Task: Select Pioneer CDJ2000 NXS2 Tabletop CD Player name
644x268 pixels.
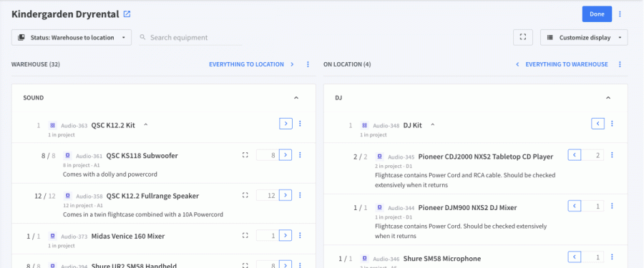Action: tap(485, 157)
